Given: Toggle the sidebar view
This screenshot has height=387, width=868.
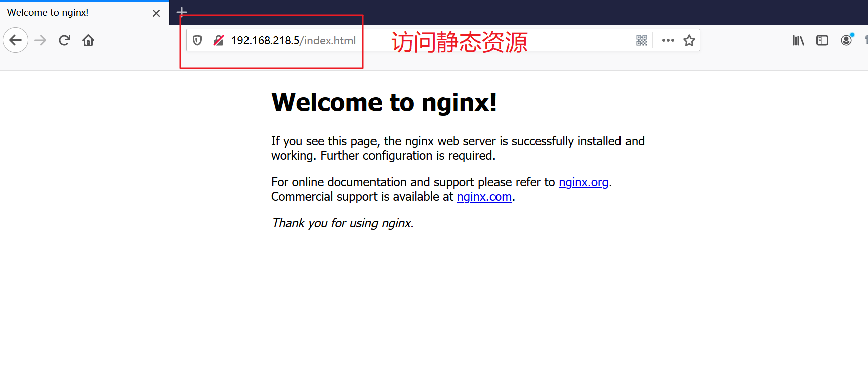Looking at the screenshot, I should click(x=822, y=40).
